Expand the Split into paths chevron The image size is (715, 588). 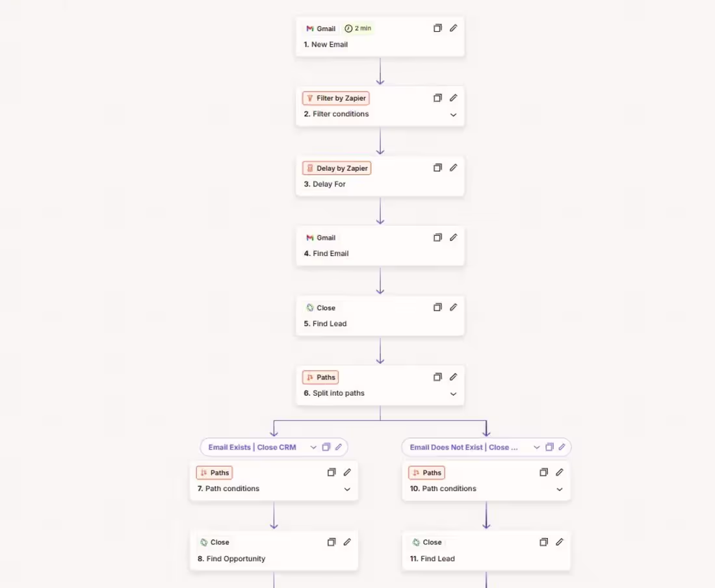point(453,394)
